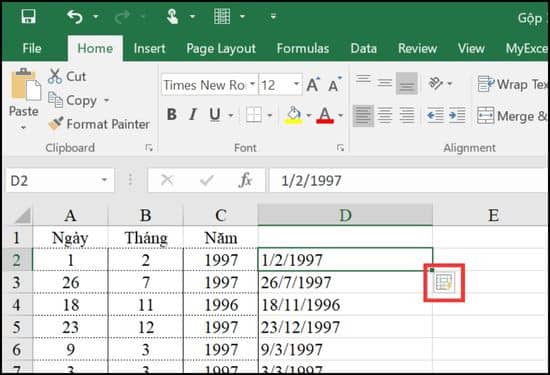Click the Cancel X in formula bar
The width and height of the screenshot is (550, 375).
coord(167,180)
